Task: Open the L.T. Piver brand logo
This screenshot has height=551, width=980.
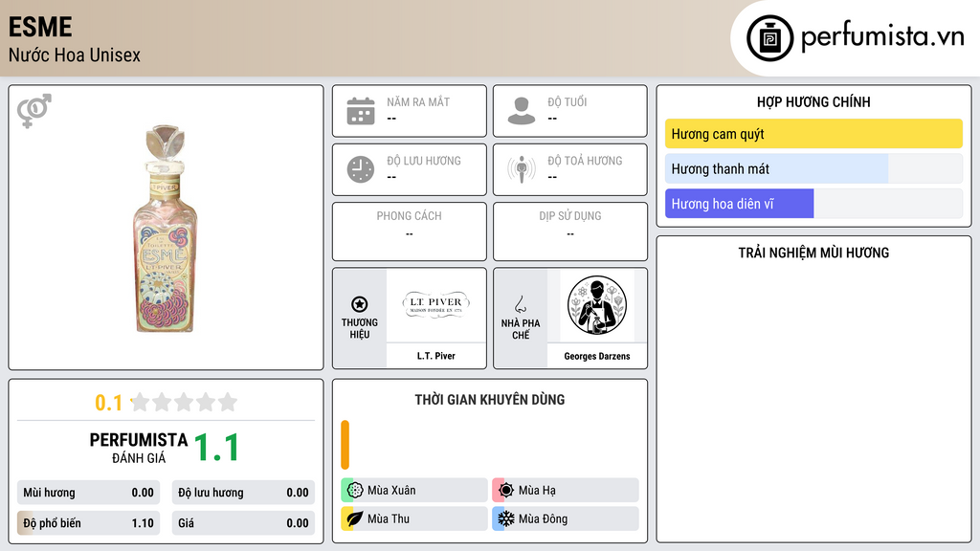Action: [436, 305]
